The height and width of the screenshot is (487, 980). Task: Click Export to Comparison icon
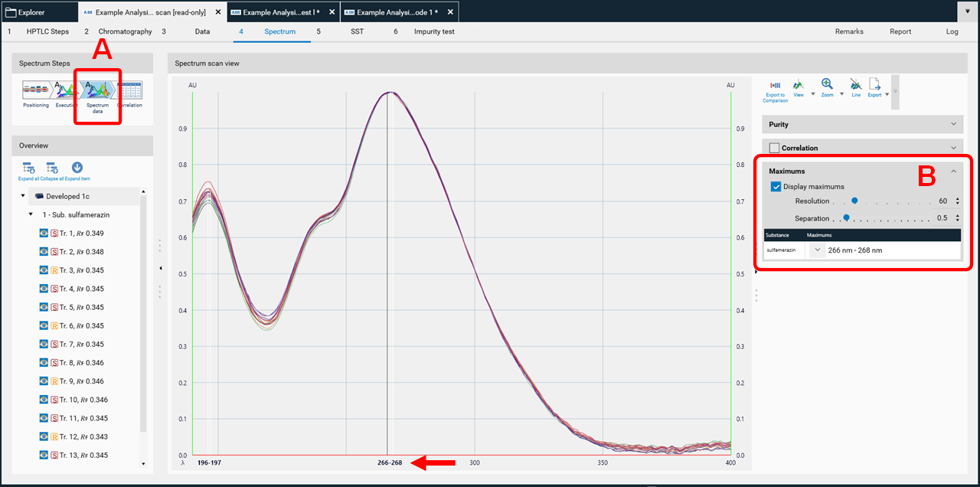(x=775, y=86)
